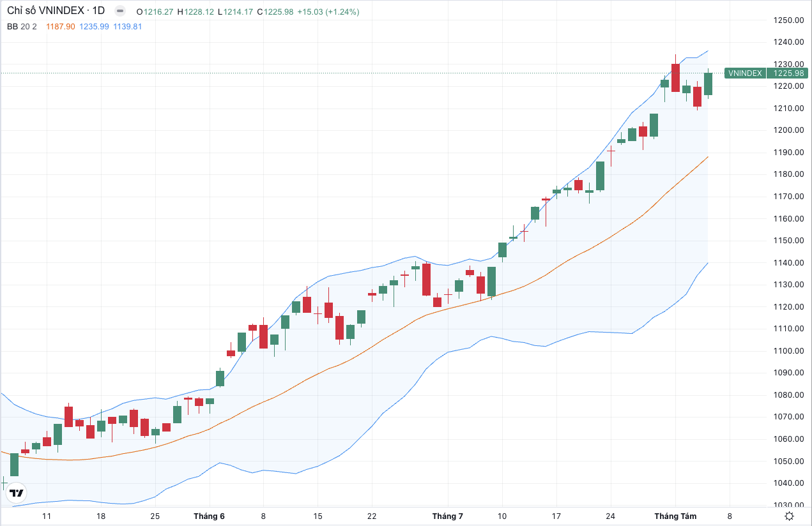This screenshot has height=526, width=812.
Task: Click the Tháng 6 time axis label
Action: (x=209, y=516)
